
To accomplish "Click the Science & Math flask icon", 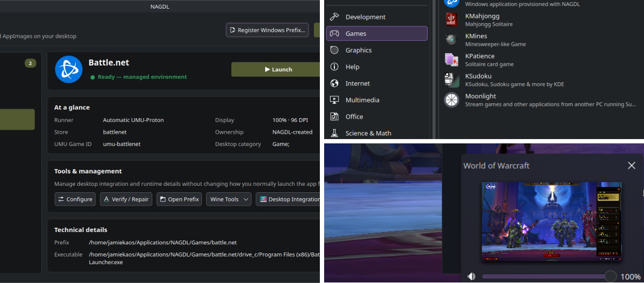I will [x=334, y=133].
